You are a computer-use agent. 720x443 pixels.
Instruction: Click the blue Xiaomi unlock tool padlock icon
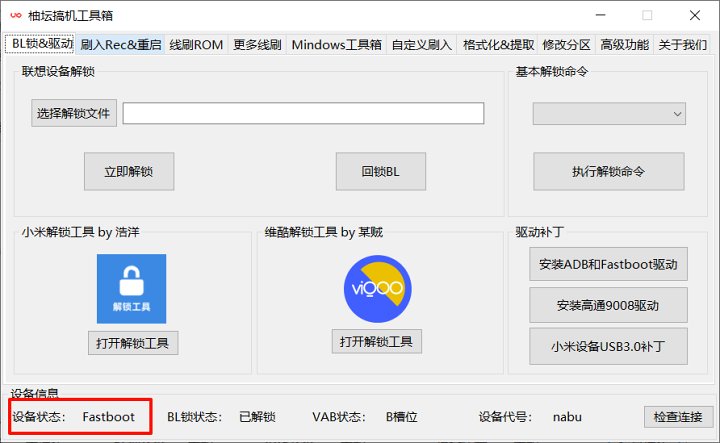[131, 288]
